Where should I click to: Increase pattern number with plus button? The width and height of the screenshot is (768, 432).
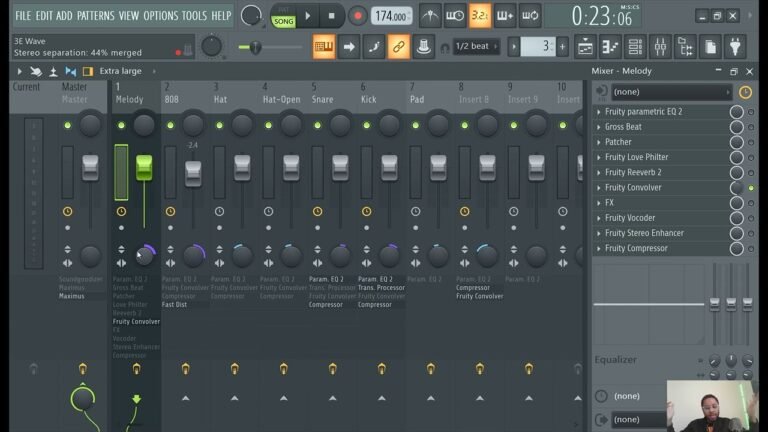click(x=562, y=47)
